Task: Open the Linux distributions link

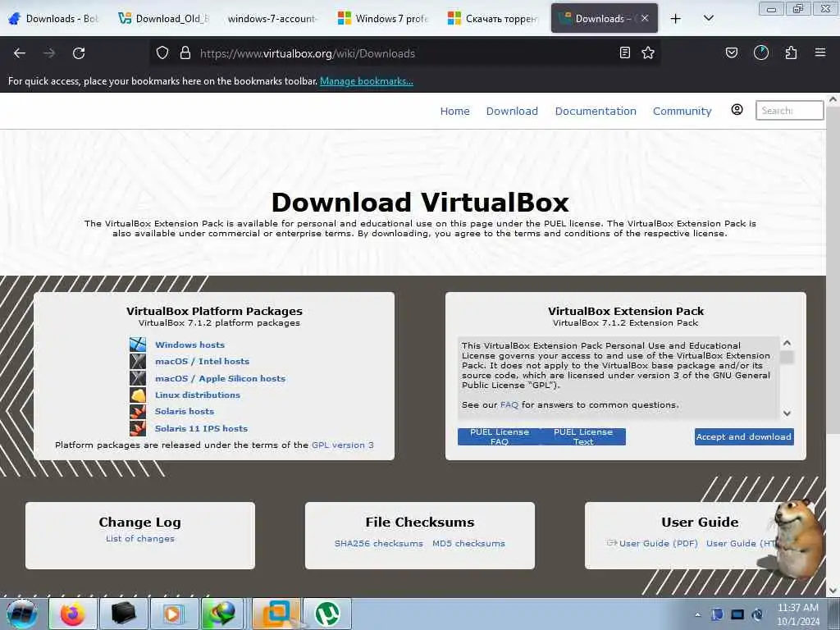Action: click(x=198, y=395)
